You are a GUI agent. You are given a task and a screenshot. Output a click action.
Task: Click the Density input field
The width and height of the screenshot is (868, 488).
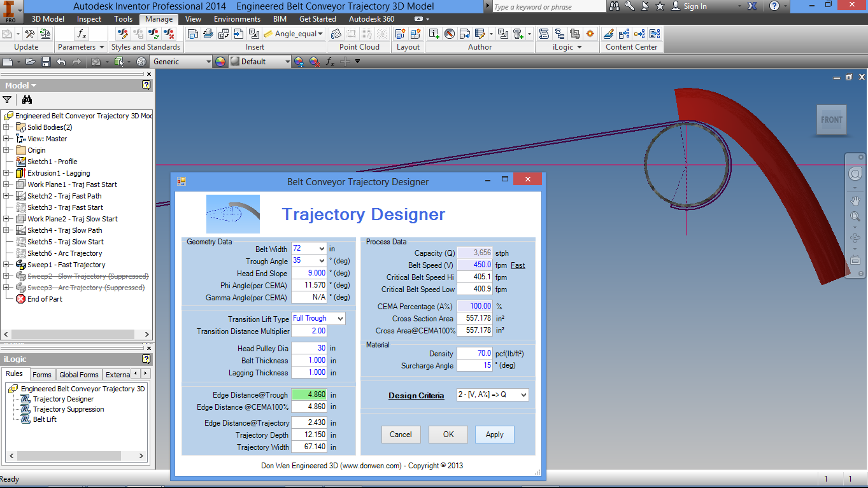[474, 353]
